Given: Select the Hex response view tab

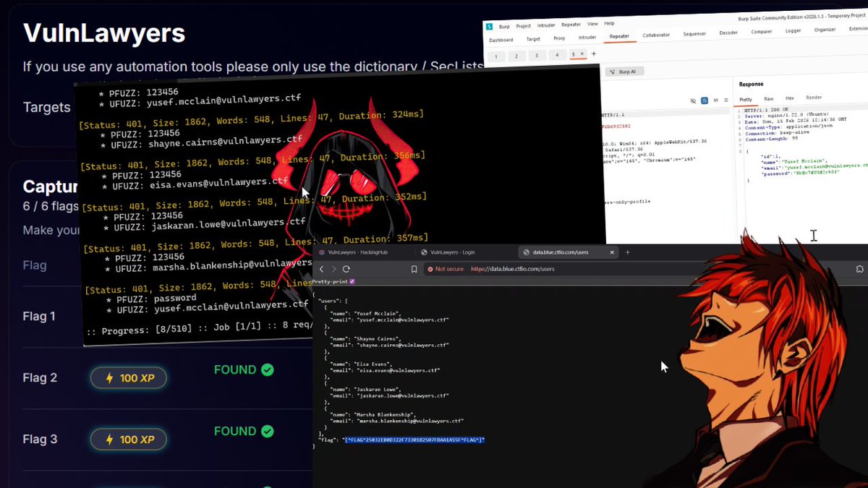Looking at the screenshot, I should click(790, 98).
